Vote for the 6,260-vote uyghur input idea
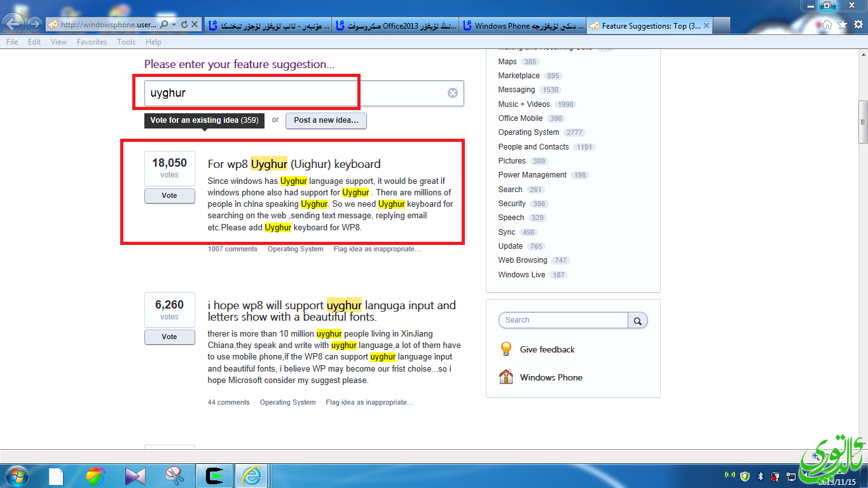Viewport: 868px width, 488px height. coord(170,337)
